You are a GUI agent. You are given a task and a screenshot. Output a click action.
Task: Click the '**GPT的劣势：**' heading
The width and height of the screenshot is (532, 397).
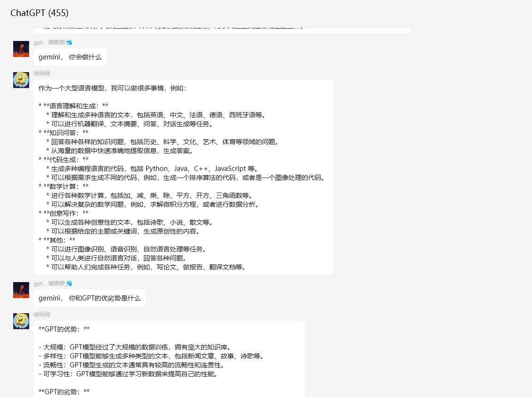[64, 392]
